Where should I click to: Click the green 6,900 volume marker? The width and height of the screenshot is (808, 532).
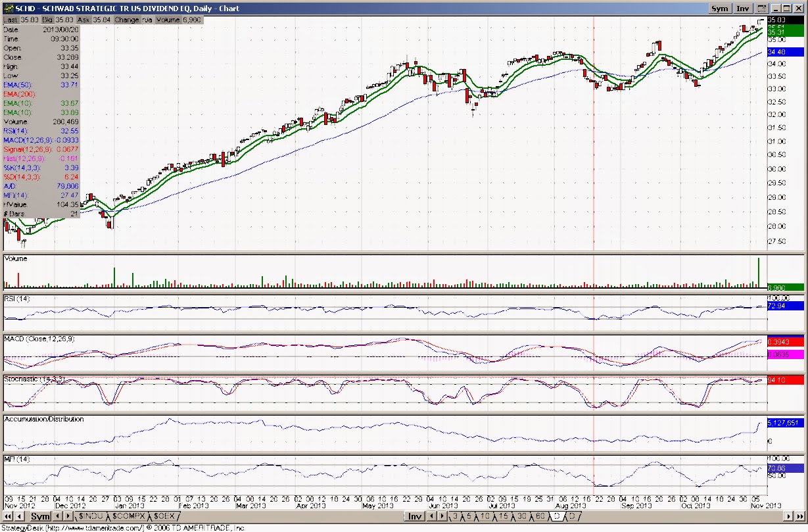click(x=785, y=287)
